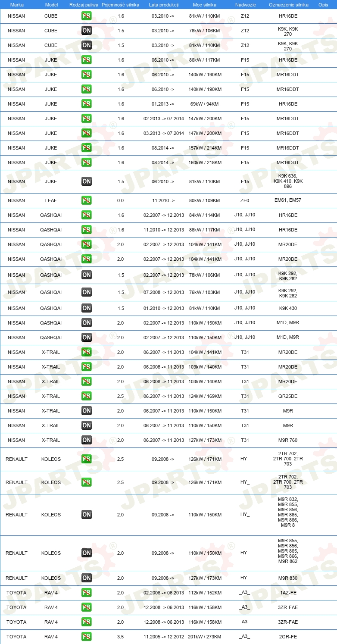Select the PB icon in the RAV 4 2GR-FE row
The width and height of the screenshot is (337, 644).
[x=87, y=637]
